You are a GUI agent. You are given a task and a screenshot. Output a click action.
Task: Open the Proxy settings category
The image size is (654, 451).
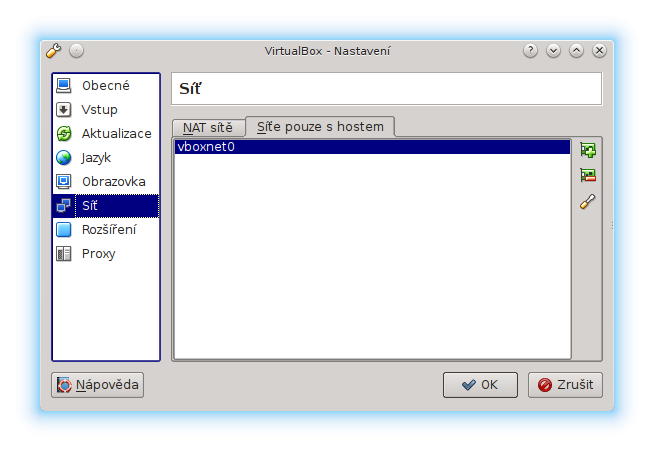pos(106,254)
